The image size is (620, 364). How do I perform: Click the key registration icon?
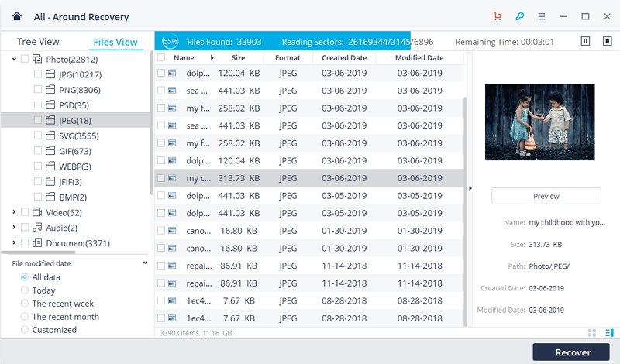[519, 16]
